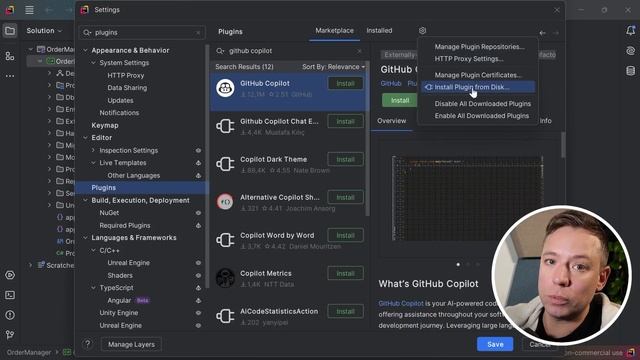Screen dimensions: 640x360
Task: Choose Install Plugin from Disk...
Action: coord(478,87)
